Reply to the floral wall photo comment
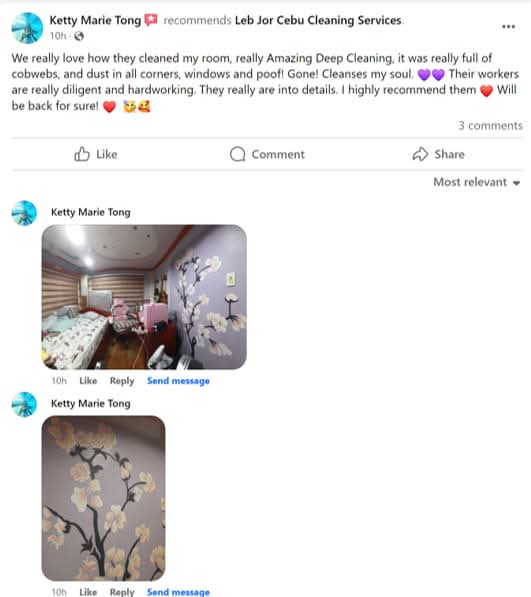The height and width of the screenshot is (597, 531). pyautogui.click(x=122, y=592)
